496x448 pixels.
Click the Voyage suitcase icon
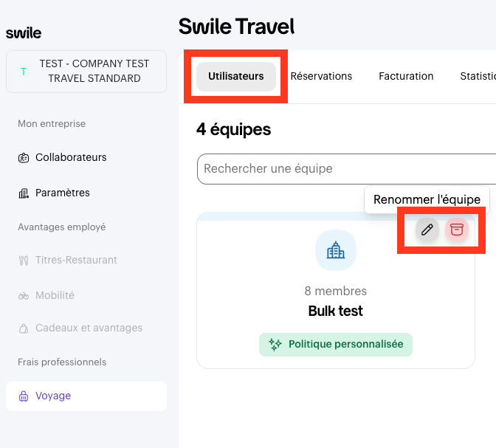[24, 396]
